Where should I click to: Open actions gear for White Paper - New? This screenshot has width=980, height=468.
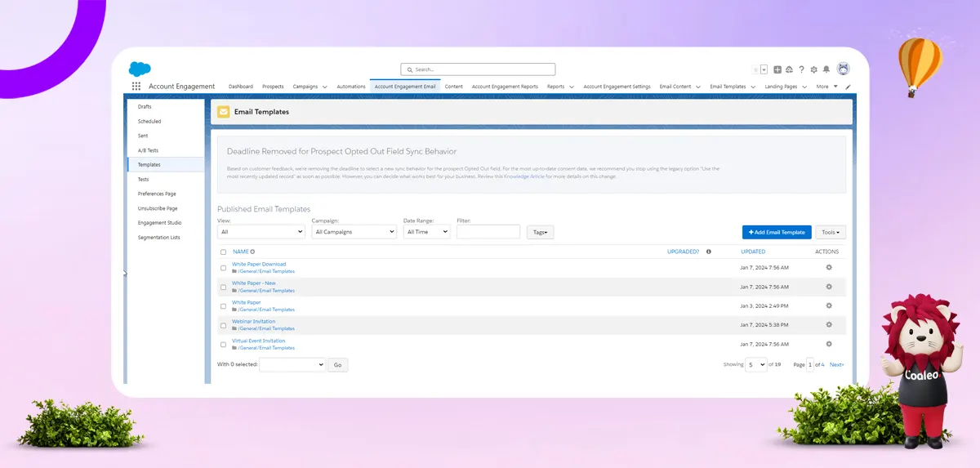(829, 287)
